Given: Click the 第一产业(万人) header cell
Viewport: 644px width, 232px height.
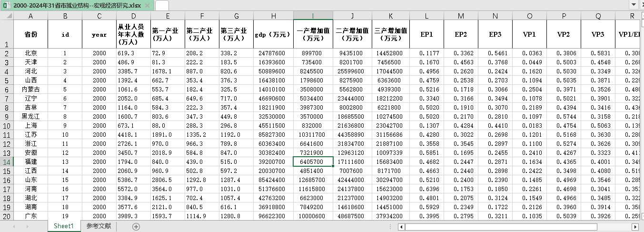Looking at the screenshot, I should click(x=168, y=34).
